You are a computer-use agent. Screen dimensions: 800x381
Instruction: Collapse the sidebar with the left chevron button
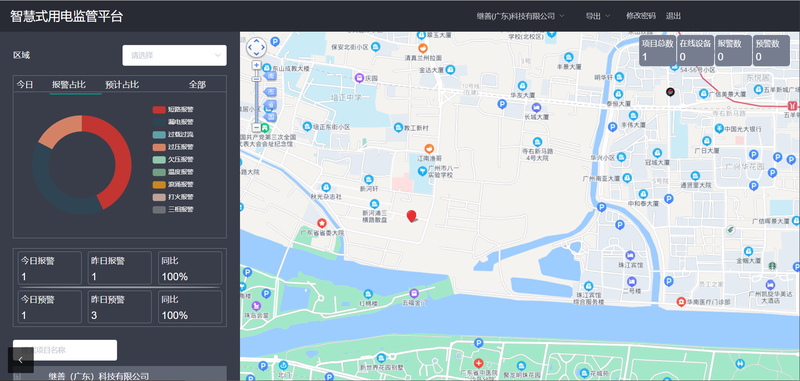click(20, 360)
